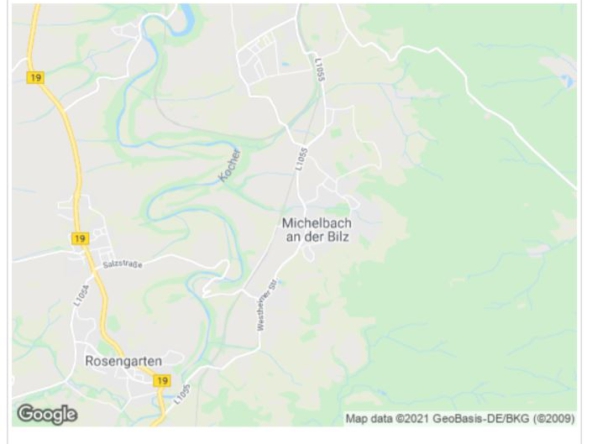
Task: Click the L1055 label near Rosengarten
Action: (x=183, y=395)
